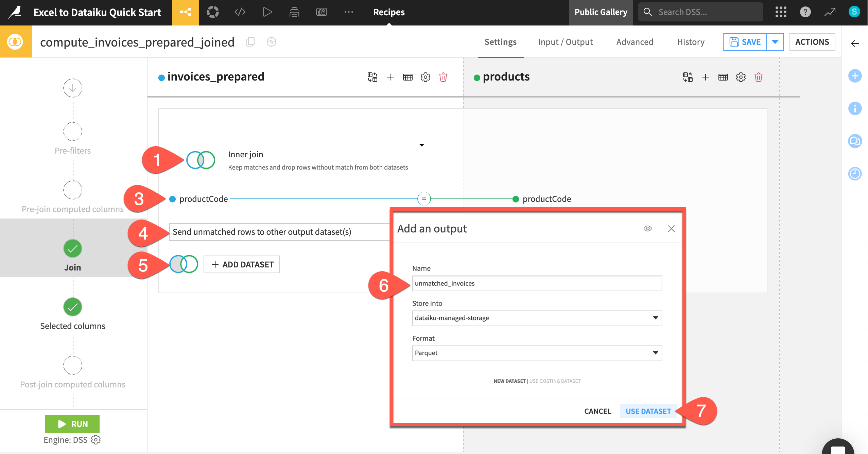Open the apps grid menu near the top right
Image resolution: width=868 pixels, height=454 pixels.
click(x=781, y=12)
